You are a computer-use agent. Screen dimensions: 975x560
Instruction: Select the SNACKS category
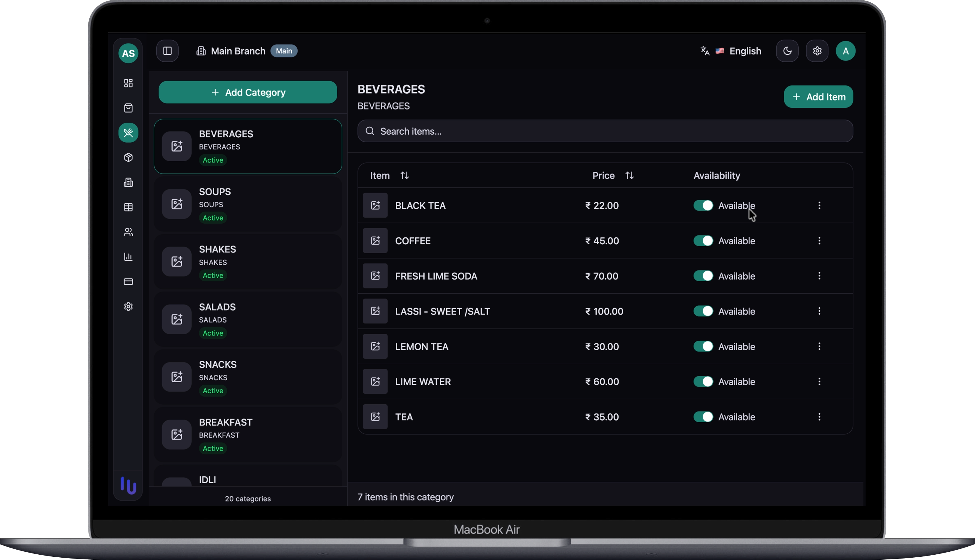pos(248,377)
